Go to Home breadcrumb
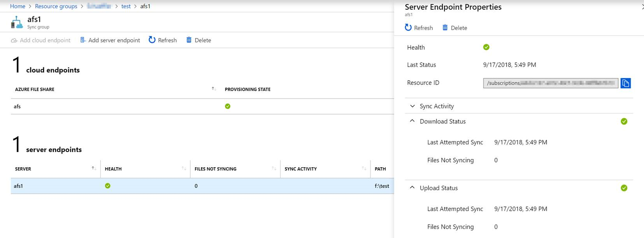Image resolution: width=644 pixels, height=238 pixels. (x=18, y=6)
